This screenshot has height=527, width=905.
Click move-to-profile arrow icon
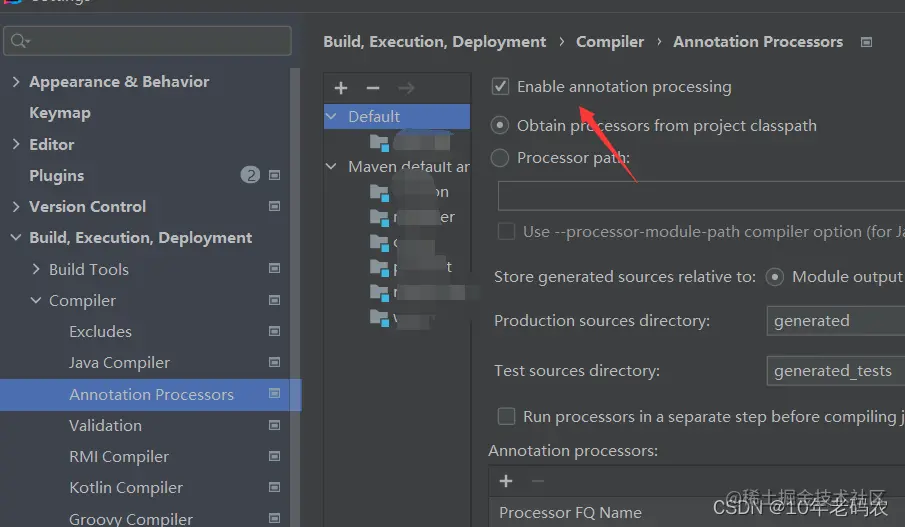pyautogui.click(x=406, y=88)
